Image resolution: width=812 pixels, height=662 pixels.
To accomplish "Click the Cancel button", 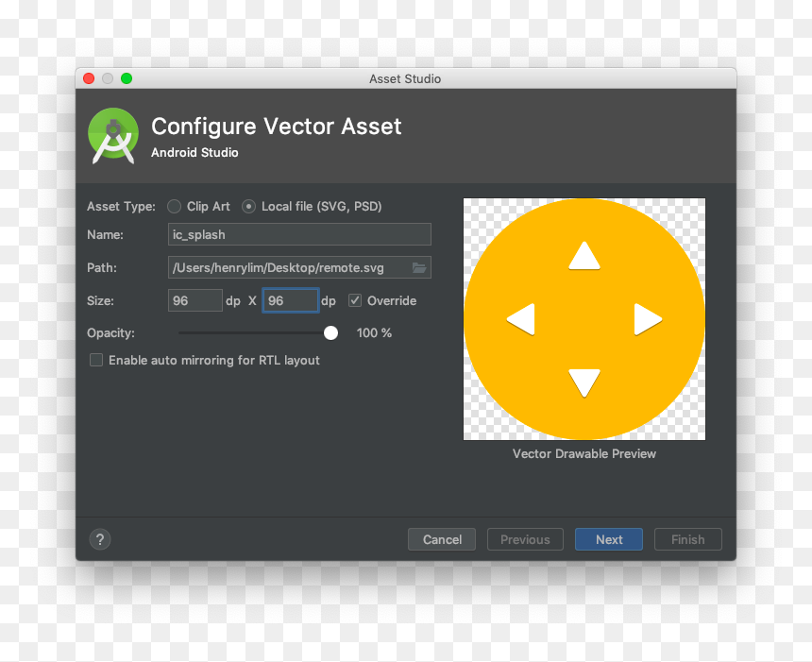I will click(442, 540).
